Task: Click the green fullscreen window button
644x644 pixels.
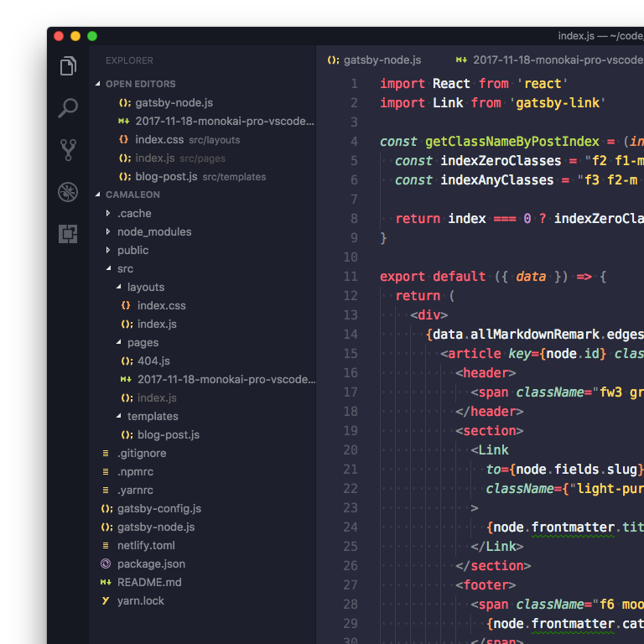Action: [x=92, y=36]
